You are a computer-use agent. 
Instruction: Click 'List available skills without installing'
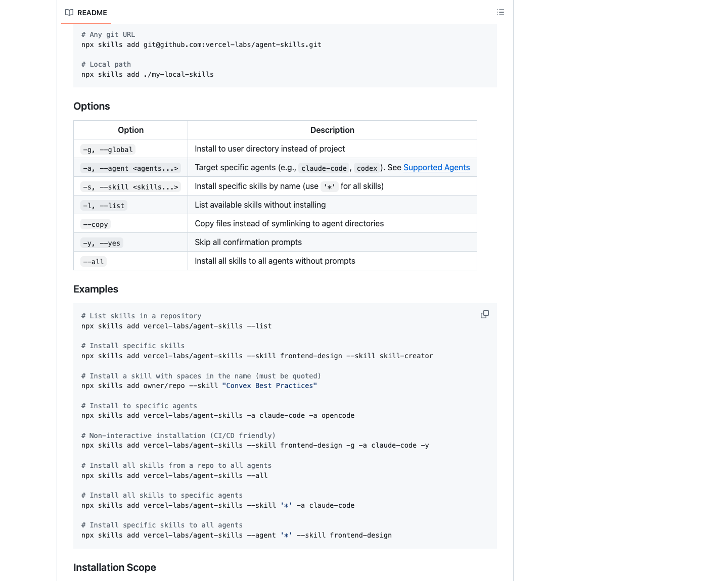coord(260,205)
